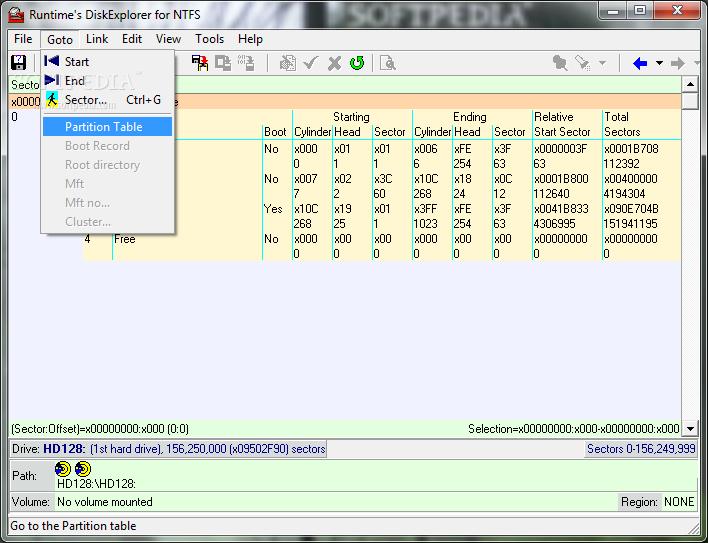The image size is (708, 543).
Task: Open the Tools menu
Action: click(209, 39)
